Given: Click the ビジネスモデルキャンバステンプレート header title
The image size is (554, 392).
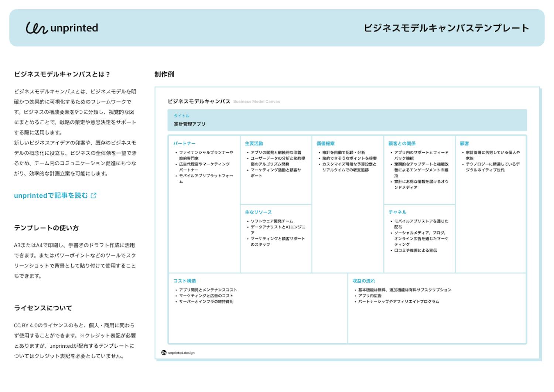Looking at the screenshot, I should [x=446, y=28].
